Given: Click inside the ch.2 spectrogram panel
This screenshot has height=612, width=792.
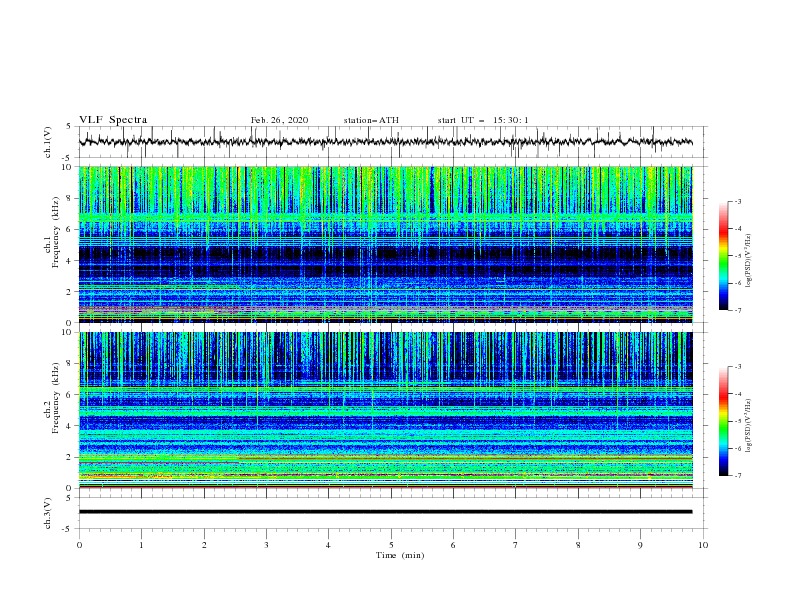Looking at the screenshot, I should coord(385,410).
